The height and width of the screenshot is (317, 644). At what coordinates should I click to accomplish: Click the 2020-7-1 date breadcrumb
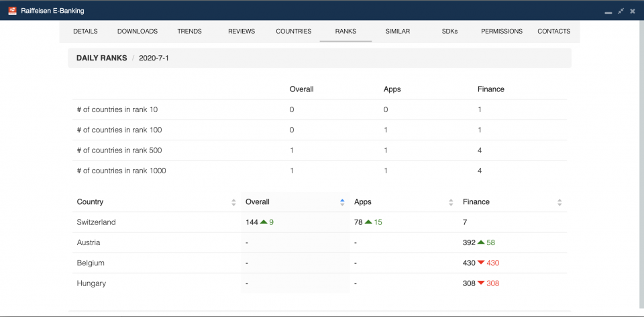point(154,58)
